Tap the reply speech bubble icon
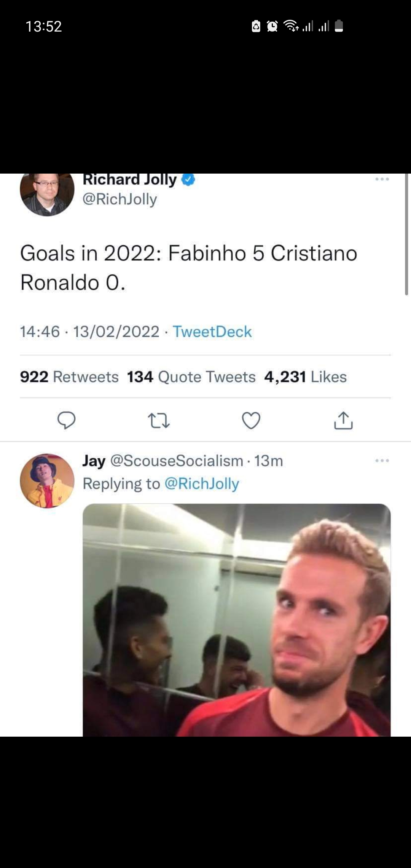This screenshot has width=411, height=868. [x=66, y=420]
